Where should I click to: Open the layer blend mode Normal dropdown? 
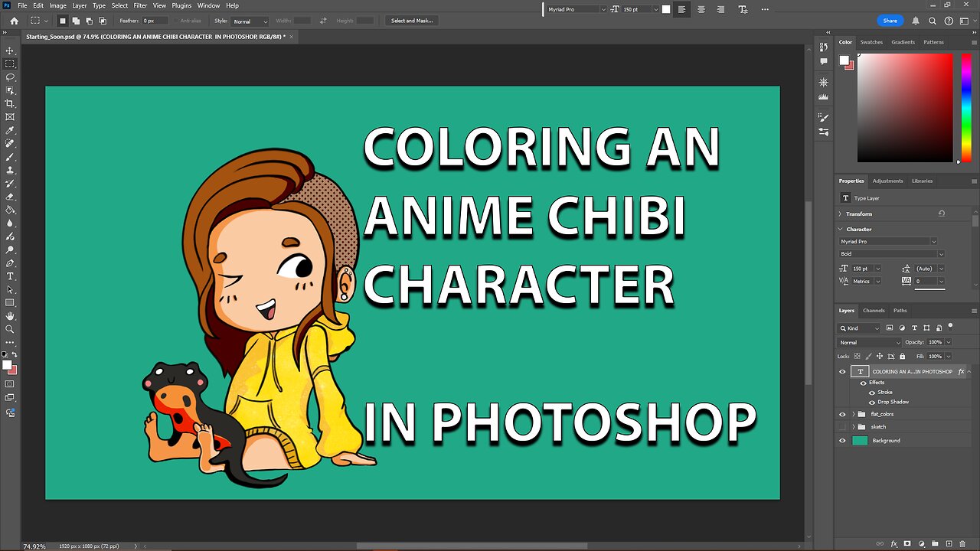(x=870, y=343)
